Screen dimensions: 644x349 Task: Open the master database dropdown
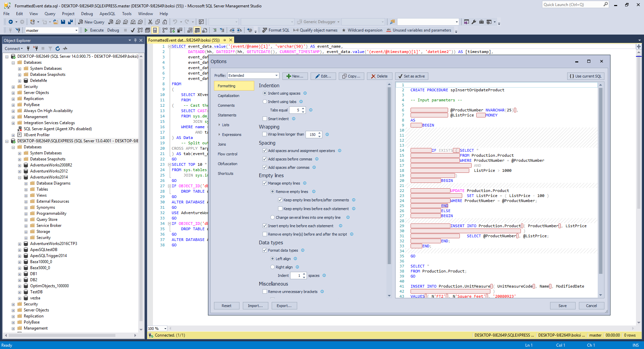point(76,31)
